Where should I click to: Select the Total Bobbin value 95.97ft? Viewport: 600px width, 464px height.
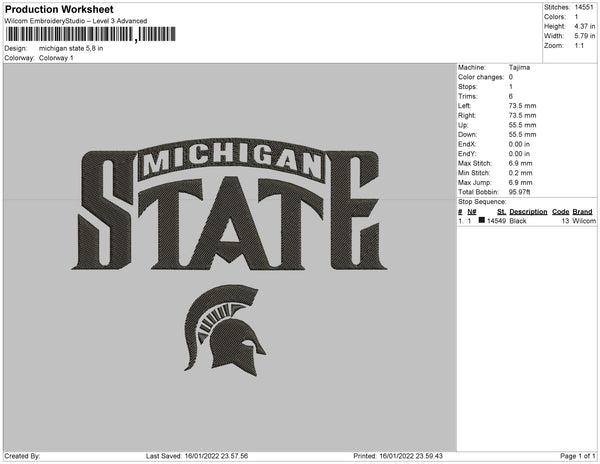click(x=520, y=192)
